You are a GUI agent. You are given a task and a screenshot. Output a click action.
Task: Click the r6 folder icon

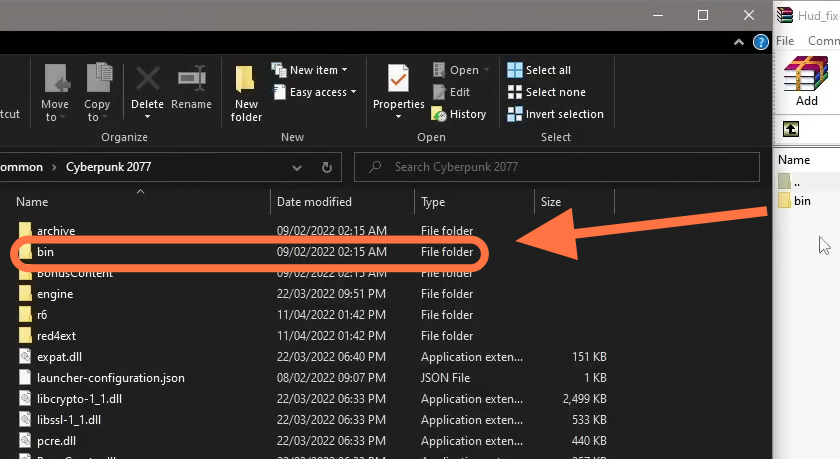pos(25,314)
